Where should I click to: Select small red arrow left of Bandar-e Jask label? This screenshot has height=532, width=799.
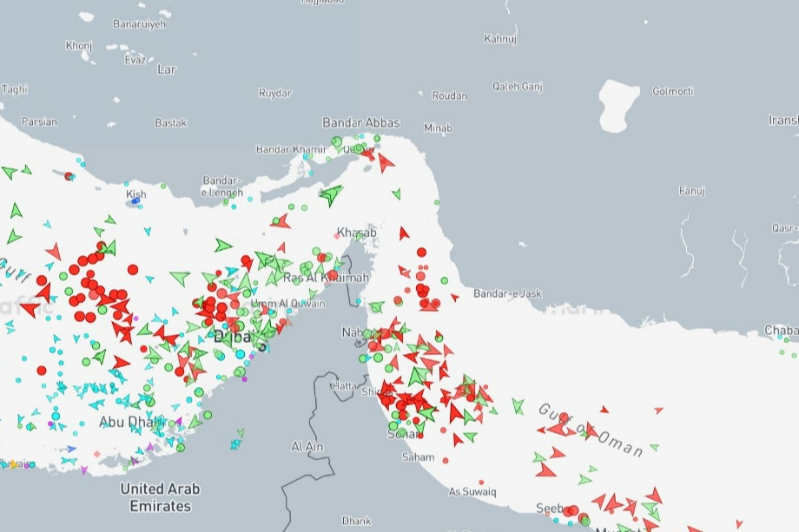point(455,297)
